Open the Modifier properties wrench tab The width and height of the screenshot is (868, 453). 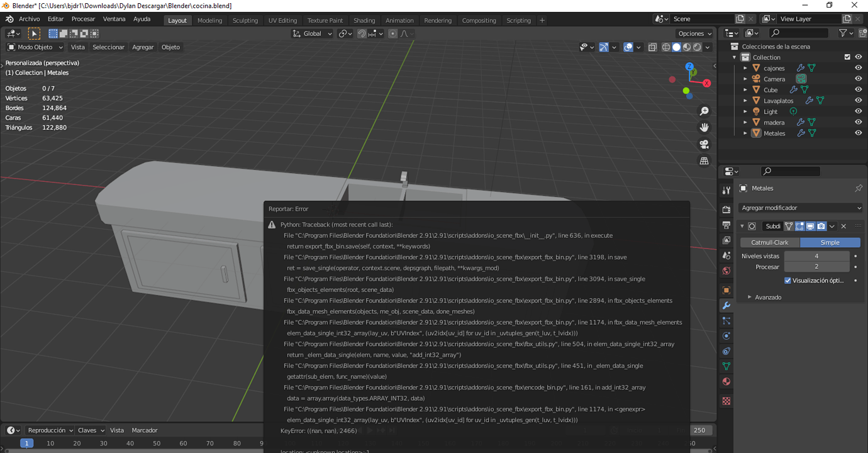pyautogui.click(x=726, y=306)
